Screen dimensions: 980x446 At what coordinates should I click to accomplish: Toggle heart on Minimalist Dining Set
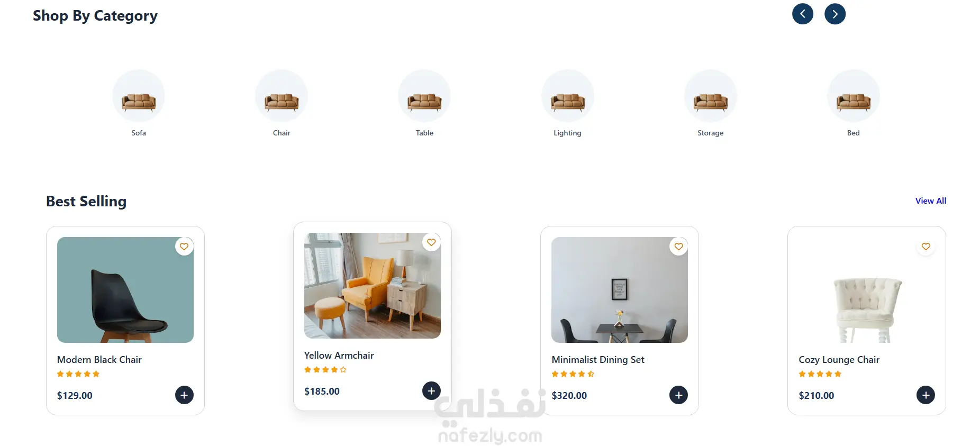[x=678, y=247]
